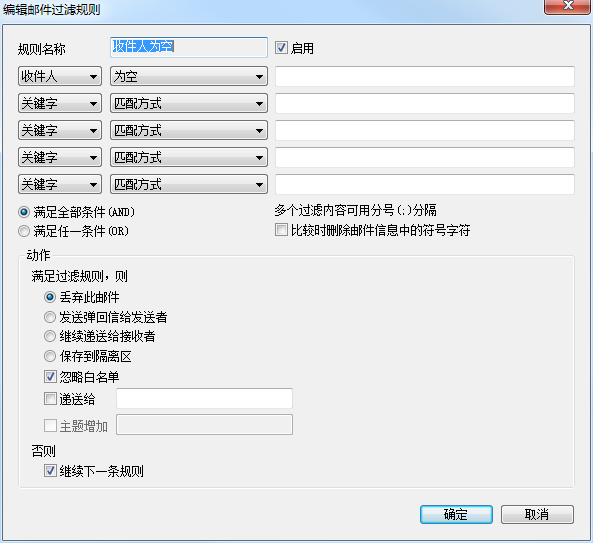Click the 递送给 address input field
The width and height of the screenshot is (593, 543).
(x=204, y=398)
